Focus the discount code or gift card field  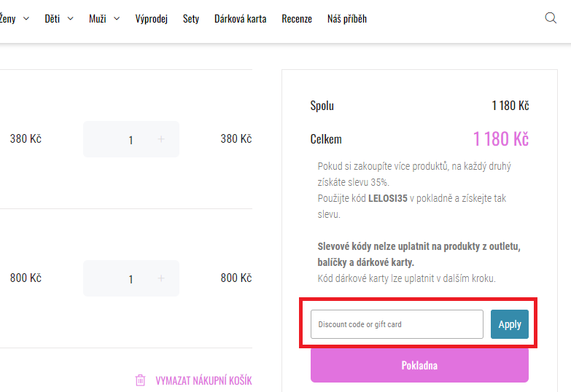pyautogui.click(x=397, y=324)
